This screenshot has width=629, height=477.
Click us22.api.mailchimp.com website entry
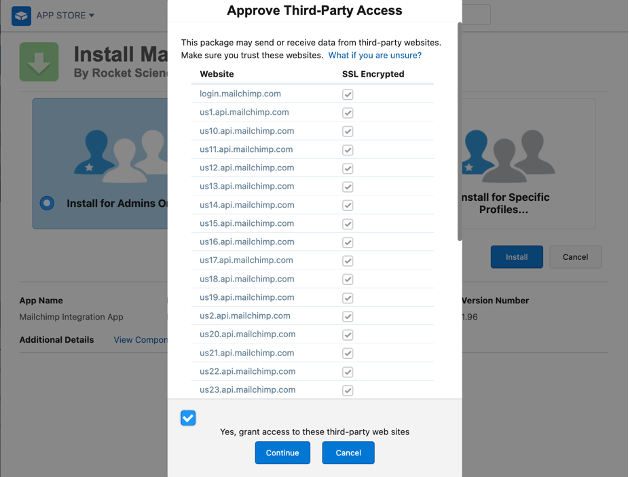(x=248, y=371)
